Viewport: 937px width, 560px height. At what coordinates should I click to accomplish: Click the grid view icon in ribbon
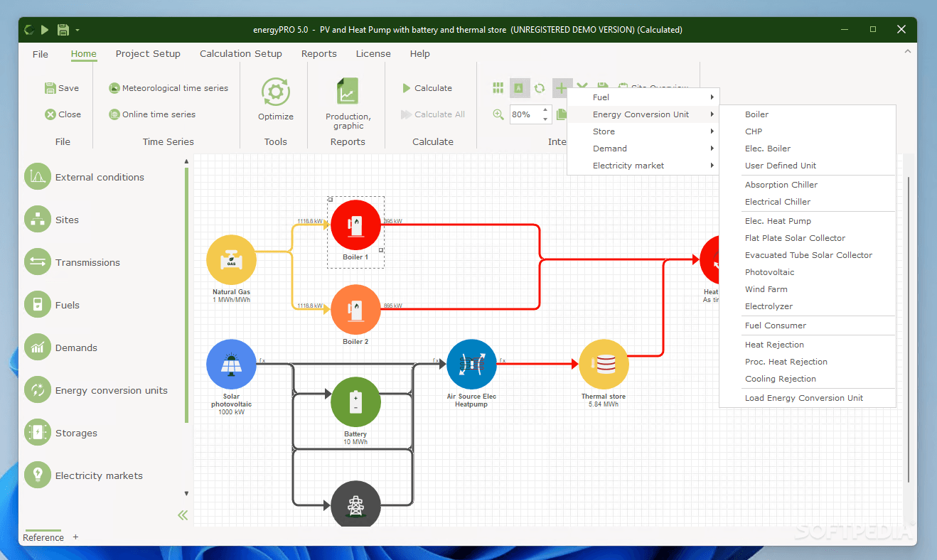[x=498, y=88]
